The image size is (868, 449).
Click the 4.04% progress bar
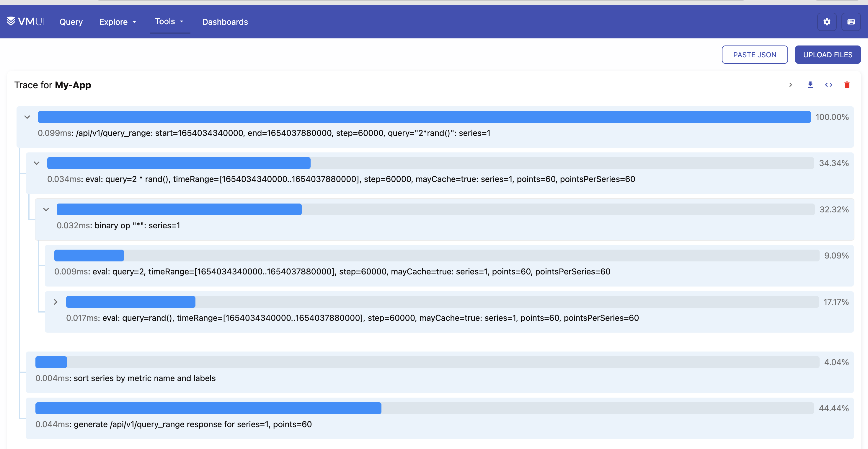click(x=427, y=362)
